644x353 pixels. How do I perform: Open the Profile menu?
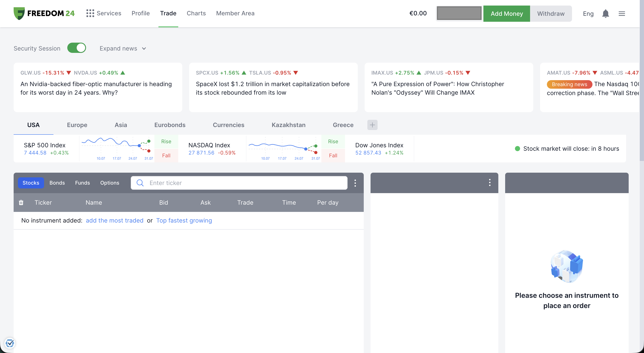[x=141, y=13]
